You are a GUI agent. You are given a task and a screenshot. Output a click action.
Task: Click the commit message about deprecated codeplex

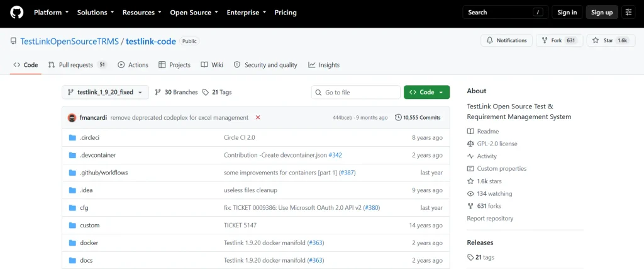tap(179, 118)
